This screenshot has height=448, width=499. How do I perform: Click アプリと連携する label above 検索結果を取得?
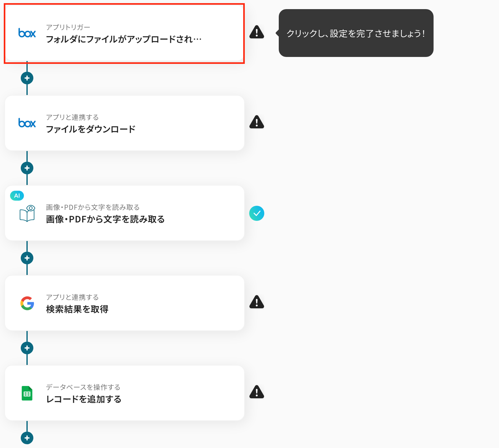click(72, 297)
